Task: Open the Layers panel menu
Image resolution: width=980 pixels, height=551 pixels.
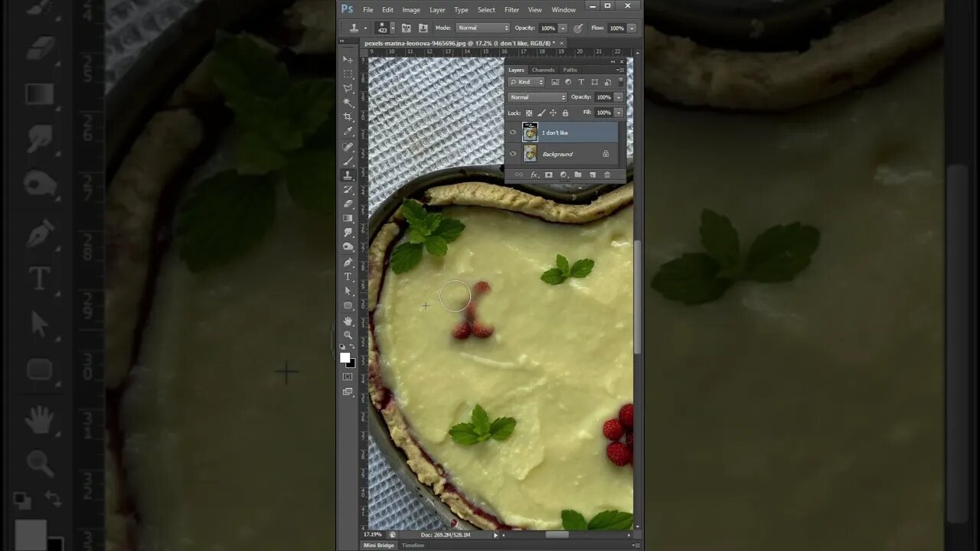Action: [x=620, y=70]
